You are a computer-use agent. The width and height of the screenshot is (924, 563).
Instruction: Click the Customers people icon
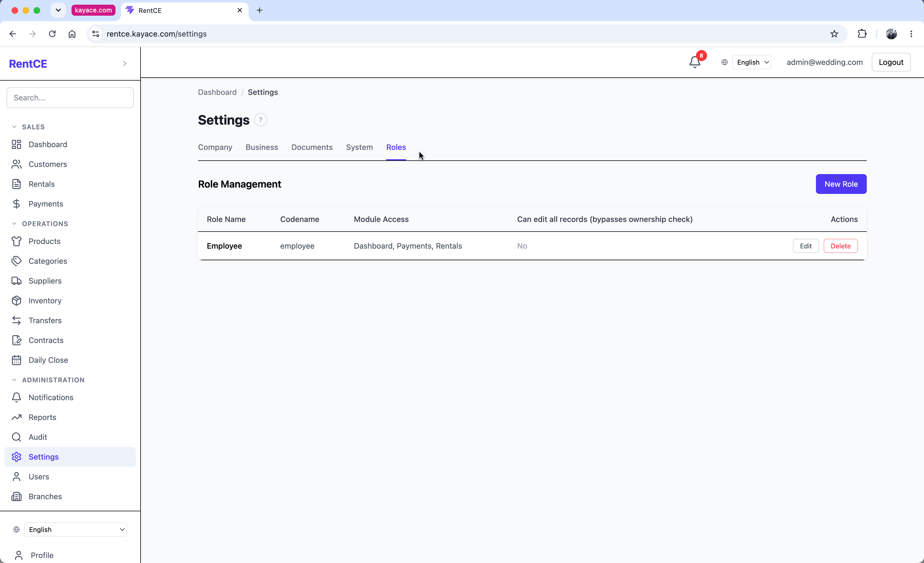16,164
